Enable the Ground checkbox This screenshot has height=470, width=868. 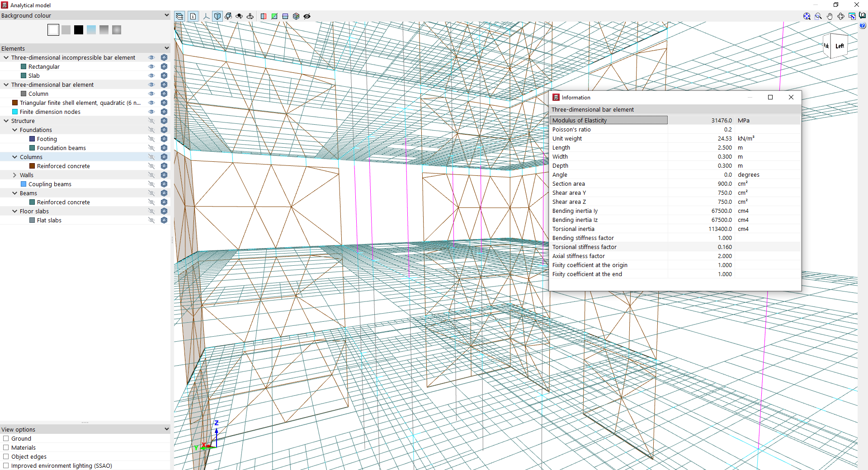(6, 438)
